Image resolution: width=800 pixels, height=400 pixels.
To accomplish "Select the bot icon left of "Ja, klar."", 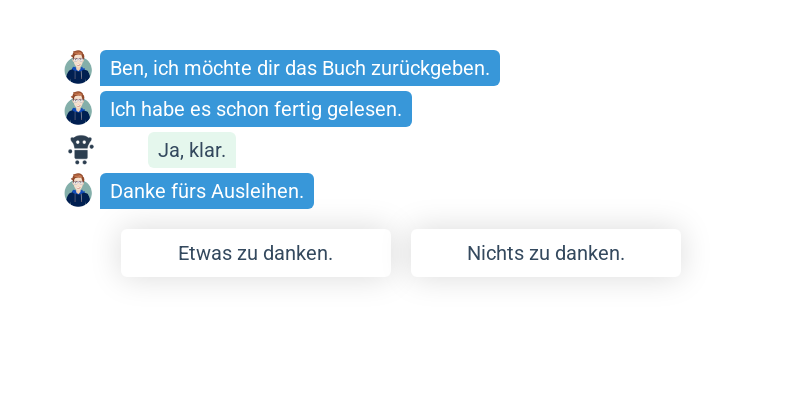I will 80,150.
